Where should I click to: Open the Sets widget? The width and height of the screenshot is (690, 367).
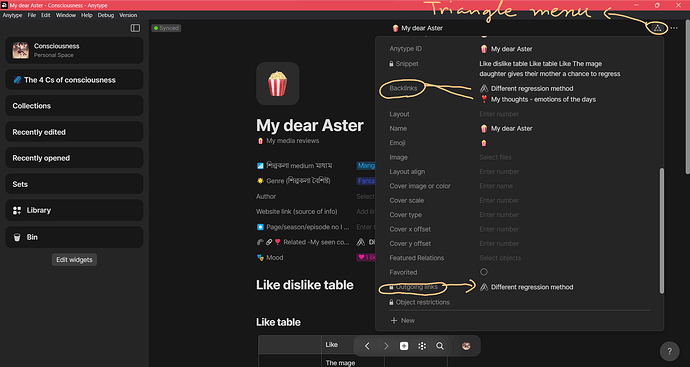[x=74, y=184]
